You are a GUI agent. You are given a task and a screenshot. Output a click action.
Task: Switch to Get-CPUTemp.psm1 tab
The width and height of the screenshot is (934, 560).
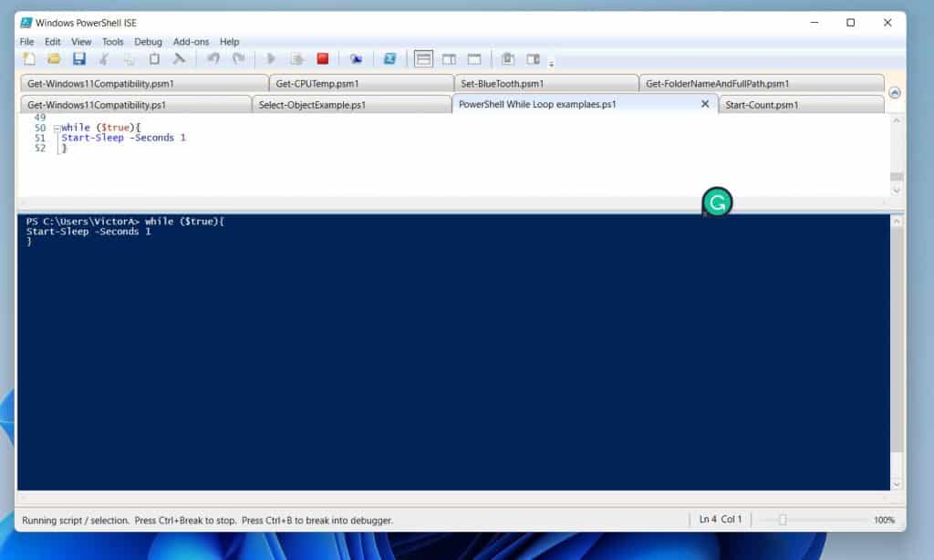click(361, 83)
